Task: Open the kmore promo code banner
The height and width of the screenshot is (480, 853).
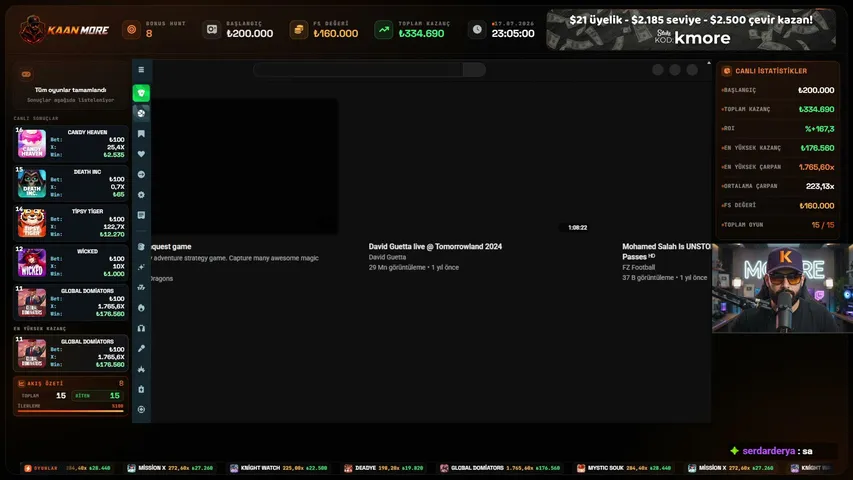Action: coord(691,30)
